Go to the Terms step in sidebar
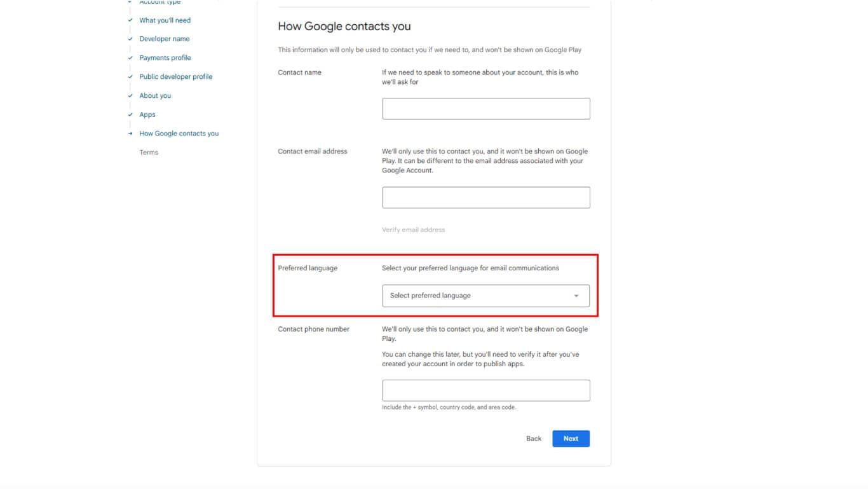Image resolution: width=868 pixels, height=489 pixels. coord(149,153)
